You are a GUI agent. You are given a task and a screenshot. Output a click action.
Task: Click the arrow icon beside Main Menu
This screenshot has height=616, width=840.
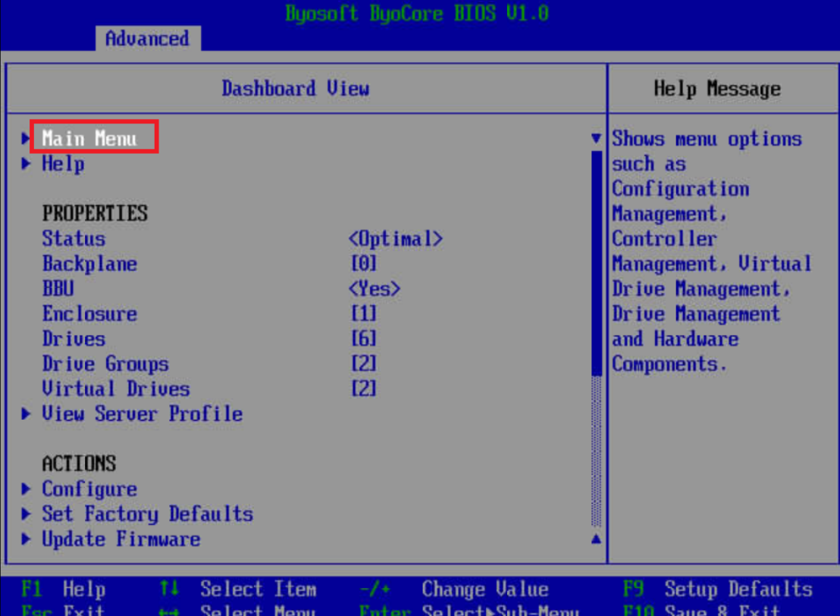tap(27, 139)
